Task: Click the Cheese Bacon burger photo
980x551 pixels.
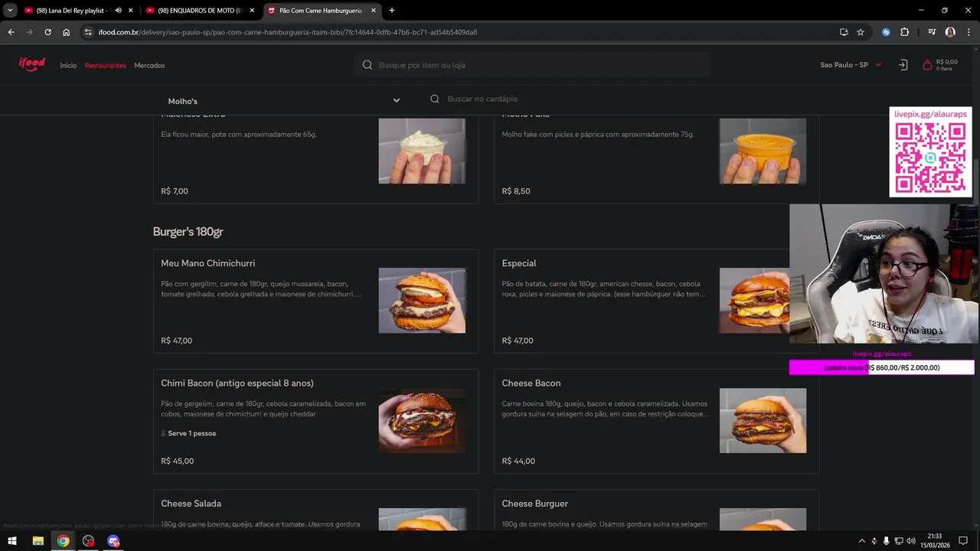Action: (763, 420)
